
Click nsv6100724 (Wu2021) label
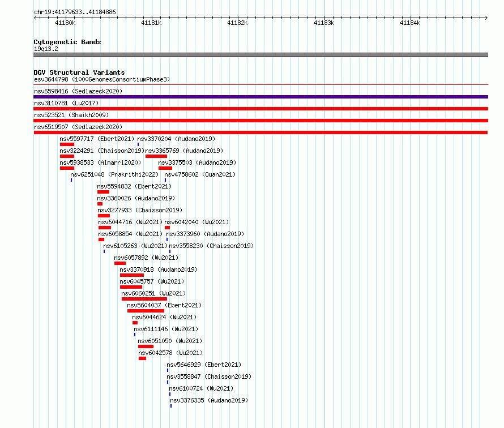(x=201, y=388)
